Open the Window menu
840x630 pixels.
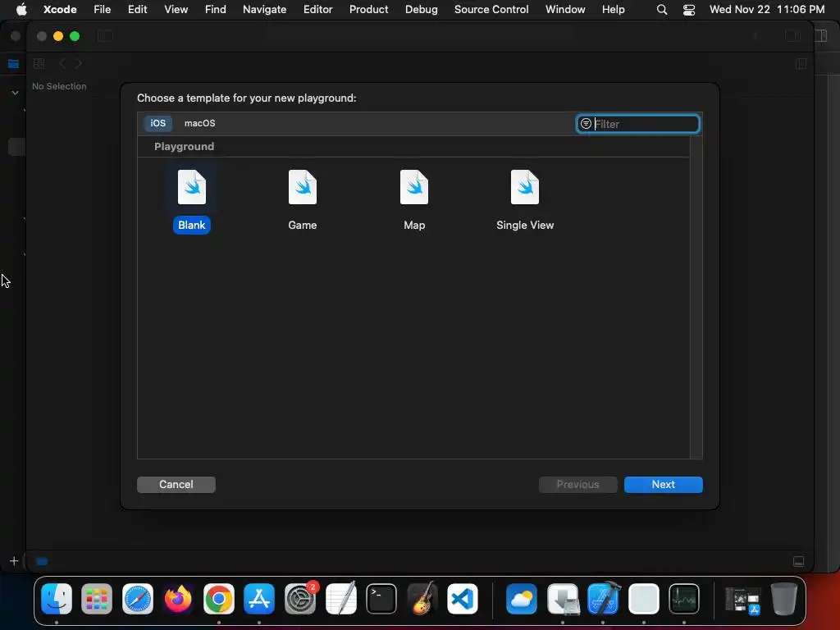coord(565,9)
